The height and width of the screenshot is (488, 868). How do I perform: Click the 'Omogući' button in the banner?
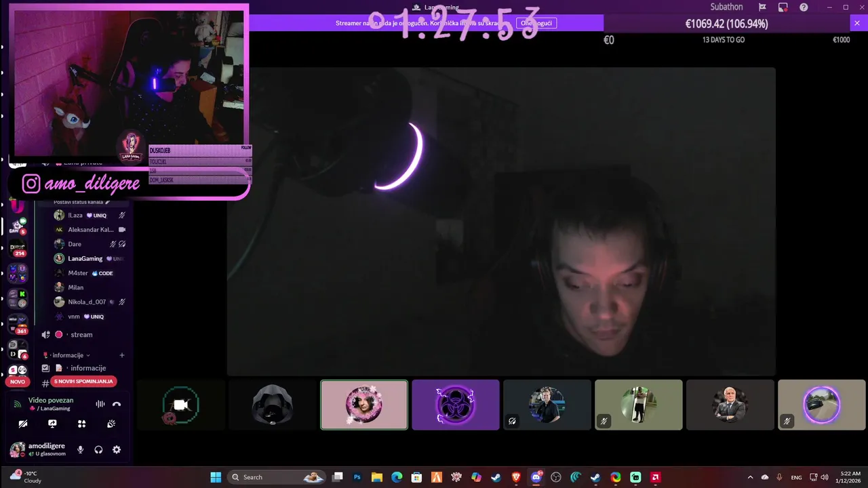pyautogui.click(x=536, y=23)
